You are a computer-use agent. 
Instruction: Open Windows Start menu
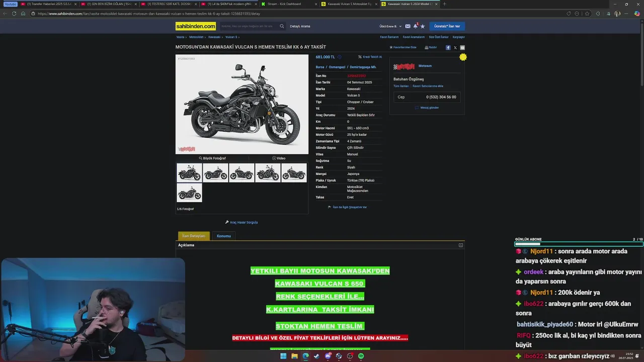click(x=283, y=356)
